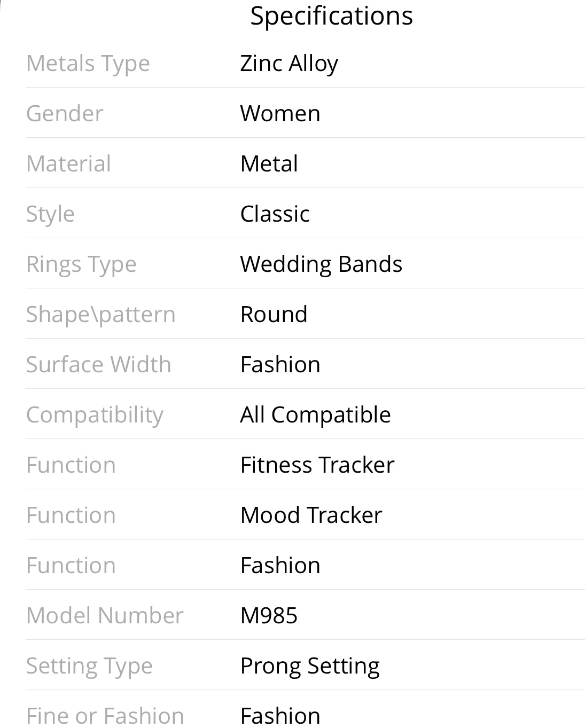Tap the Wedding Bands value
This screenshot has height=728, width=585.
321,264
